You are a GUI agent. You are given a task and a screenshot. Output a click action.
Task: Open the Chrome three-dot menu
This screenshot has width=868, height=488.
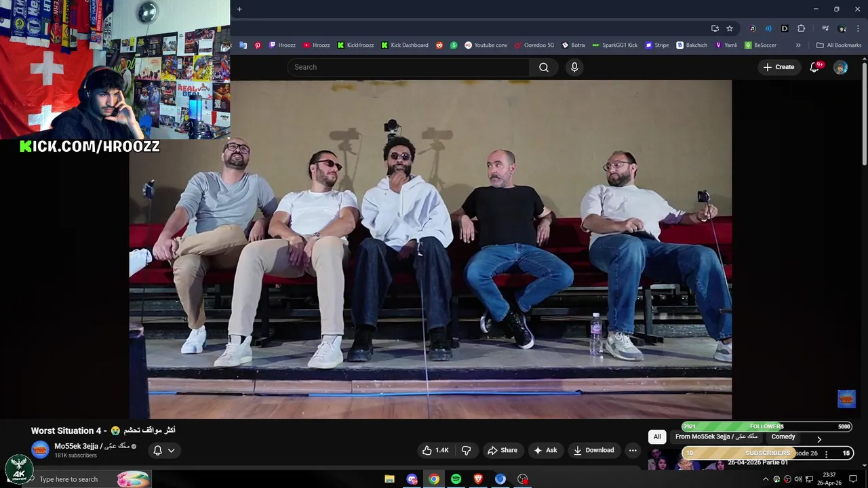coord(858,28)
